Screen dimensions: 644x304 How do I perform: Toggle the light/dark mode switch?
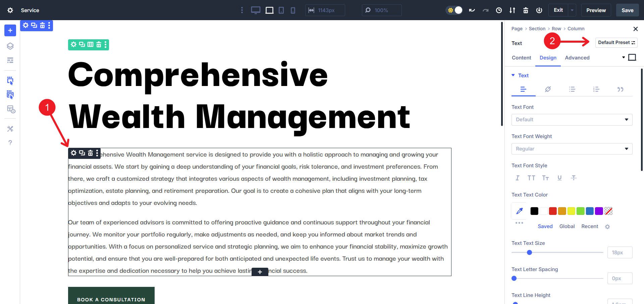(454, 10)
